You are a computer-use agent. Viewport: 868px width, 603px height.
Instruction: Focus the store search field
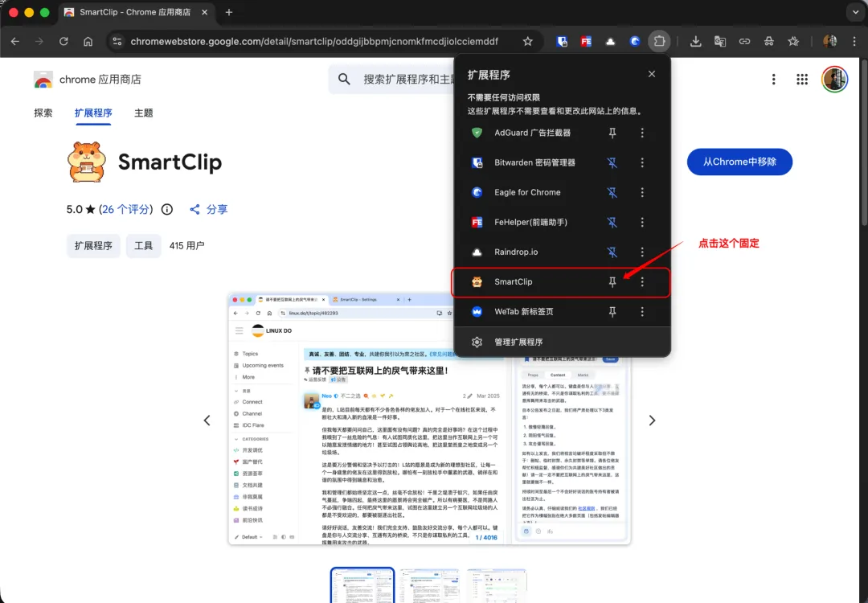coord(407,79)
